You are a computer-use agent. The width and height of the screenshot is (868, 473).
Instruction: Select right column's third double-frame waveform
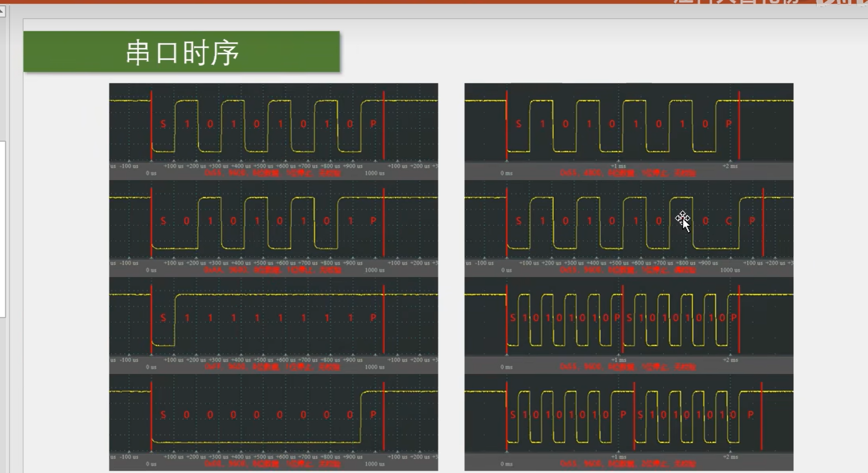628,325
